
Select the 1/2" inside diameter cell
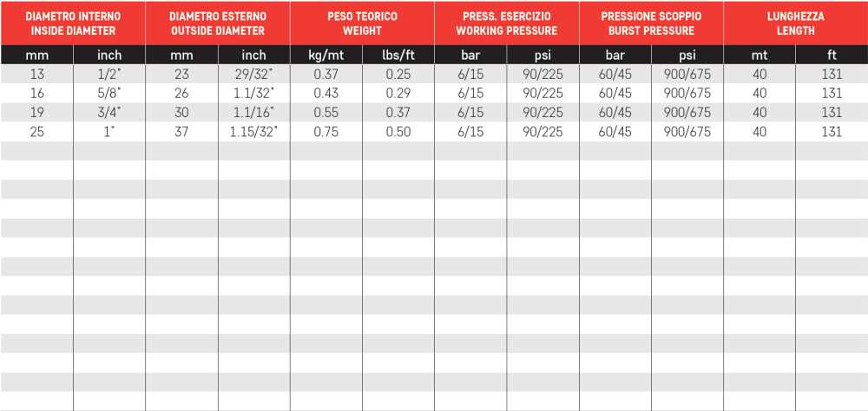(x=109, y=74)
